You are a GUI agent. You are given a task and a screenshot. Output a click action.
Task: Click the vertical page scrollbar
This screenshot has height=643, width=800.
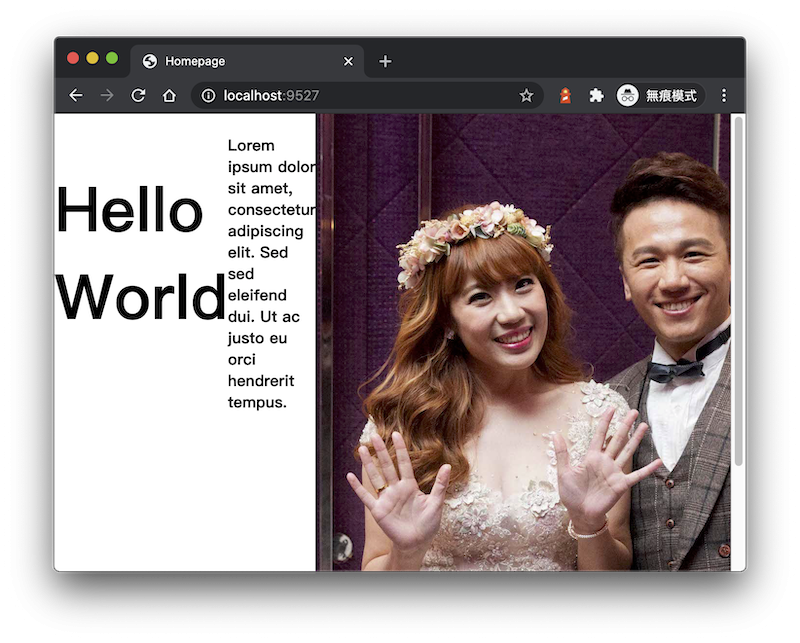[x=739, y=290]
